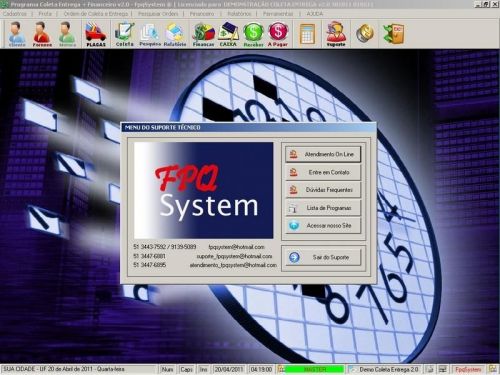Open the Frota menu
The height and width of the screenshot is (375, 500).
pos(45,14)
